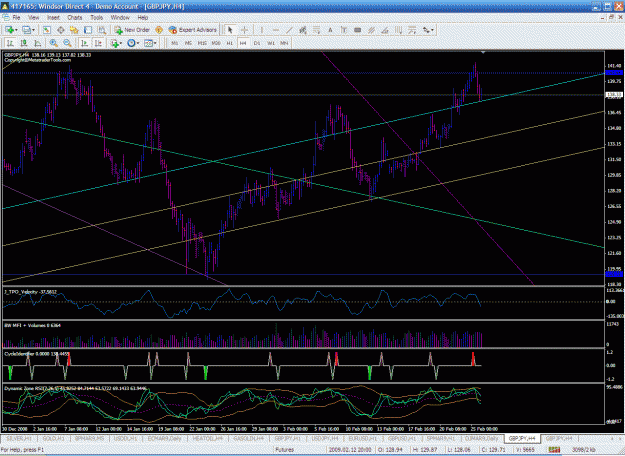This screenshot has height=456, width=625.
Task: Select the D1 timeframe button
Action: tap(257, 43)
